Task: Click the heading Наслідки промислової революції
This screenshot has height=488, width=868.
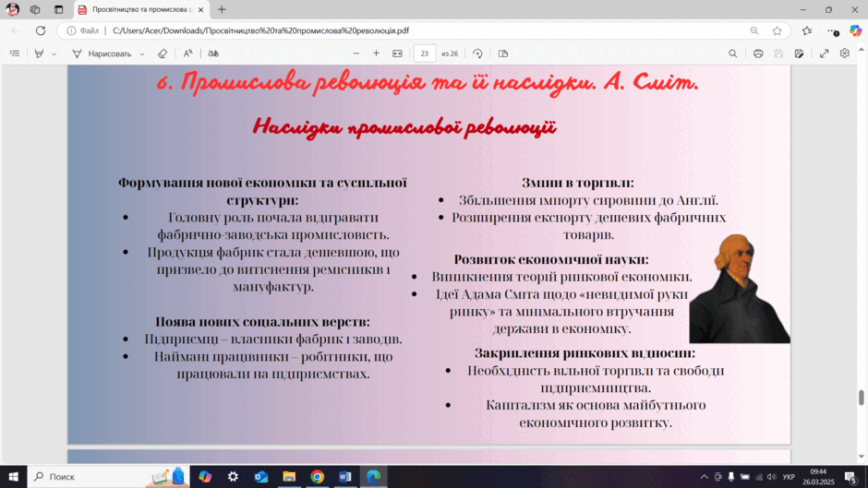Action: [404, 127]
